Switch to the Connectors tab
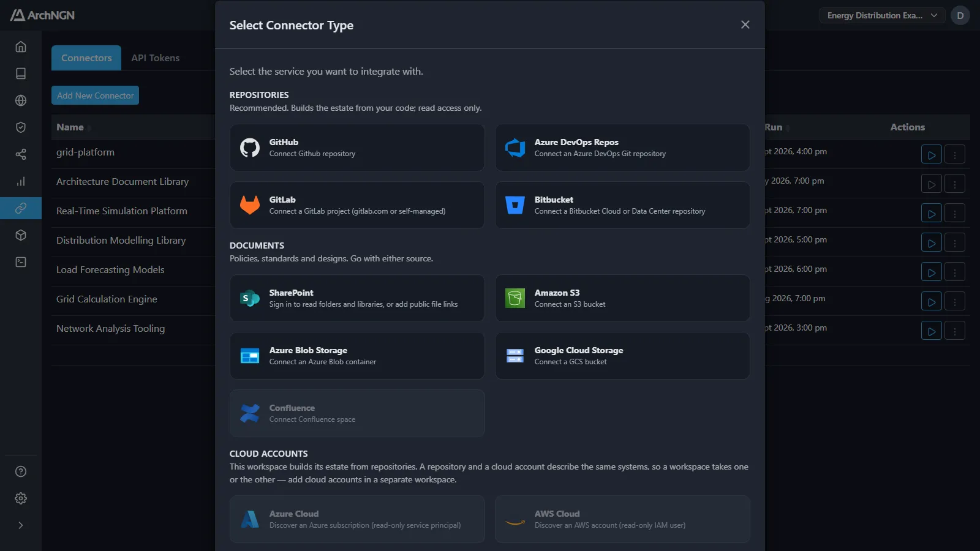Image resolution: width=980 pixels, height=551 pixels. pos(86,58)
